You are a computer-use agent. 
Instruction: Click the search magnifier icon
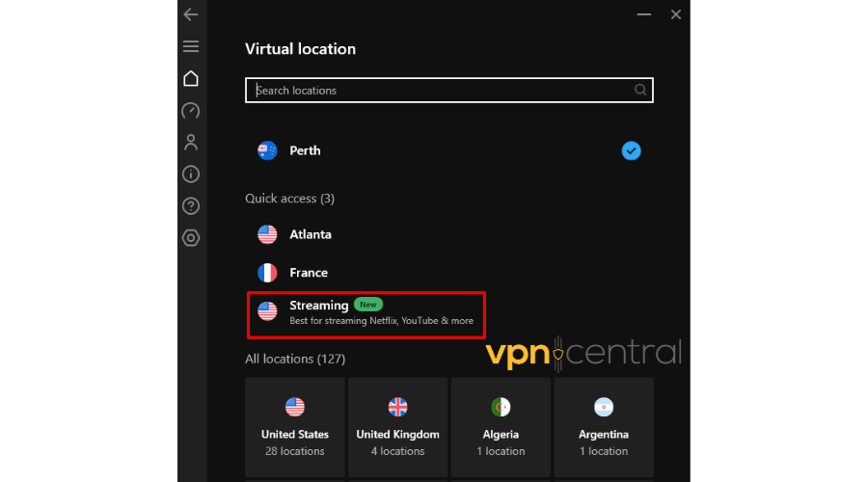point(640,90)
